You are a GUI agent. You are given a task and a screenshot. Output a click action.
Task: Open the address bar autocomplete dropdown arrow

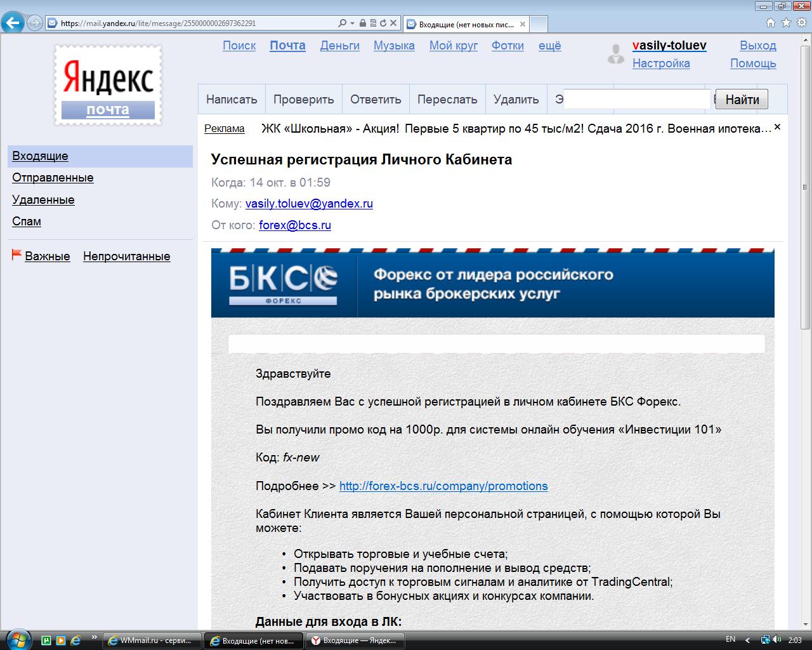click(352, 23)
